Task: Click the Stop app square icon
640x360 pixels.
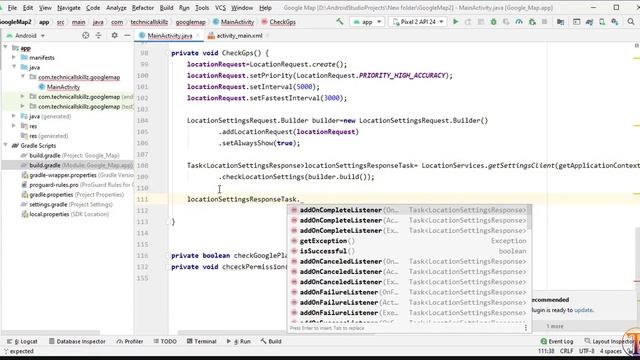Action: coord(544,22)
